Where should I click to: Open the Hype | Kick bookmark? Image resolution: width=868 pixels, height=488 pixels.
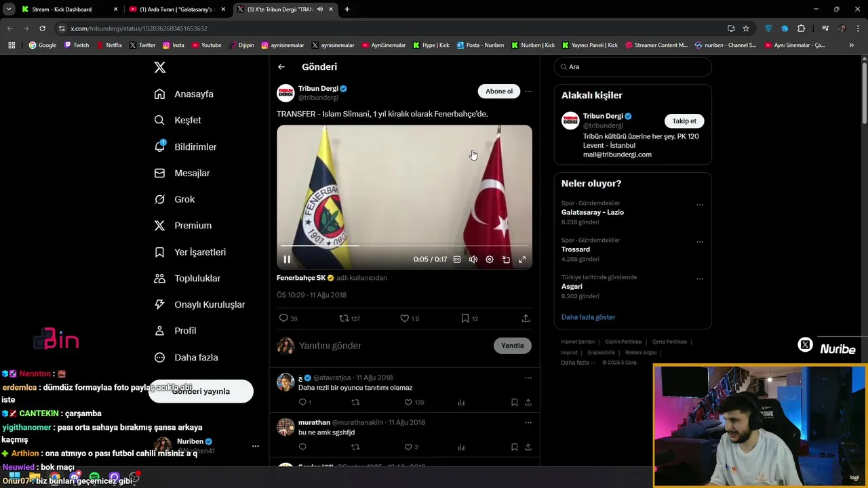click(431, 45)
